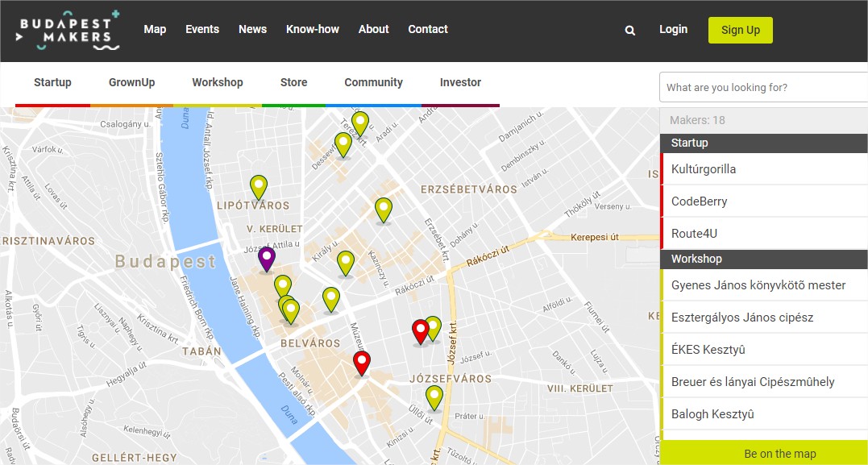Screen dimensions: 868x465
Task: Click the Login link
Action: click(673, 29)
